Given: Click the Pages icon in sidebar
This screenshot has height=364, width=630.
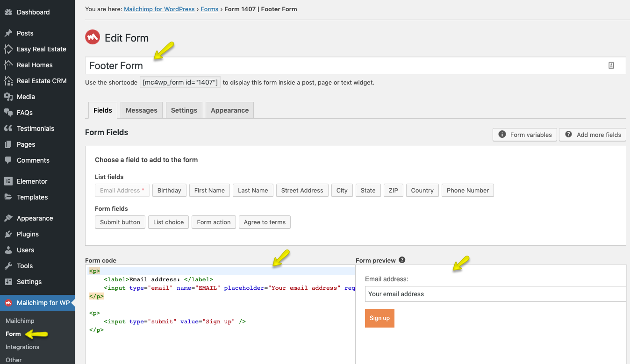Looking at the screenshot, I should [8, 144].
